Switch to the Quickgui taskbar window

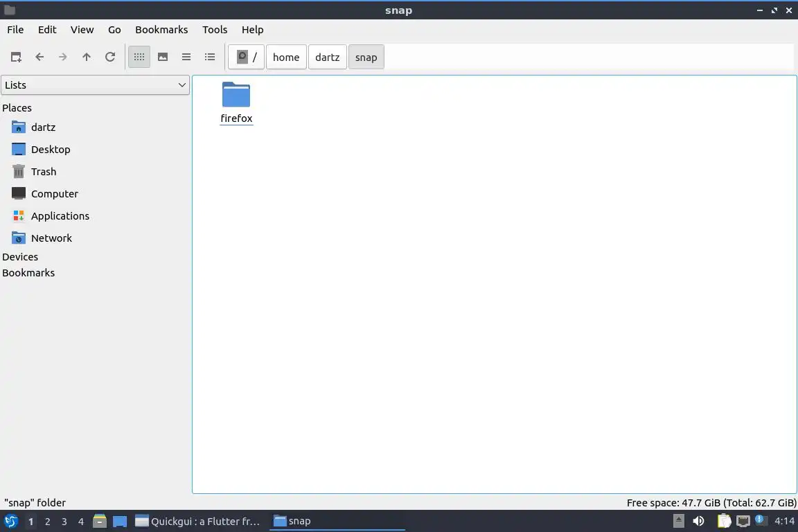[199, 522]
